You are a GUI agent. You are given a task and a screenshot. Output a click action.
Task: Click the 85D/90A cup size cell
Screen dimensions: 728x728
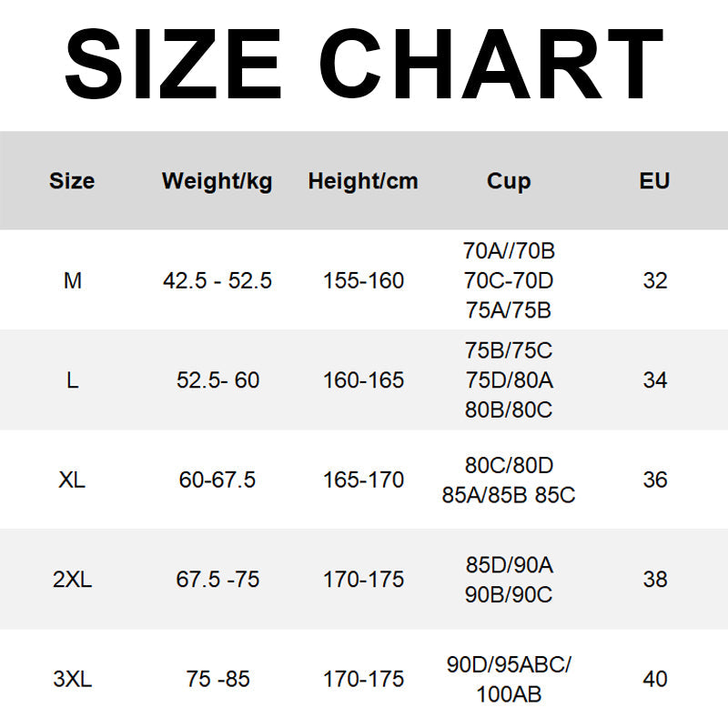coord(509,565)
